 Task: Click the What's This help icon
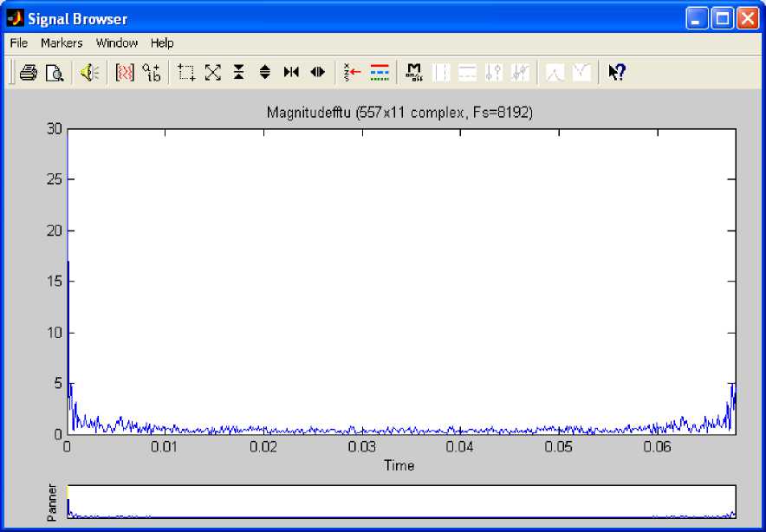pos(616,73)
